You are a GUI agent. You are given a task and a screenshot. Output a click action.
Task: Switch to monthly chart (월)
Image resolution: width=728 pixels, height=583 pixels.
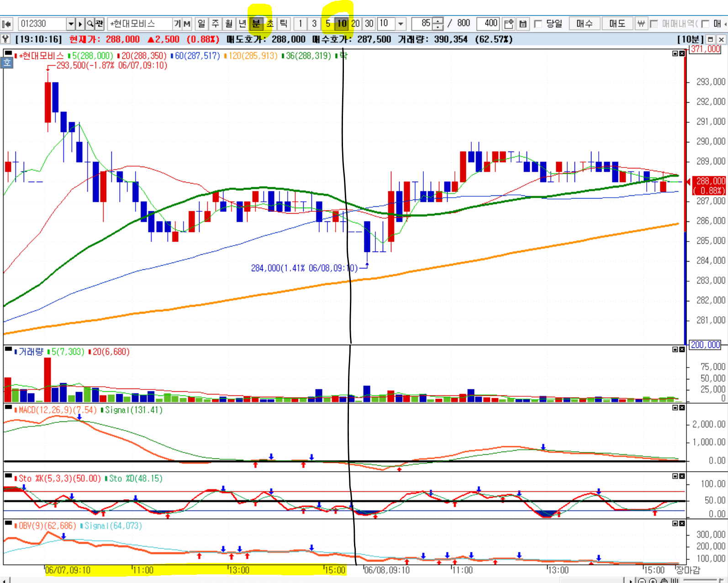(229, 24)
